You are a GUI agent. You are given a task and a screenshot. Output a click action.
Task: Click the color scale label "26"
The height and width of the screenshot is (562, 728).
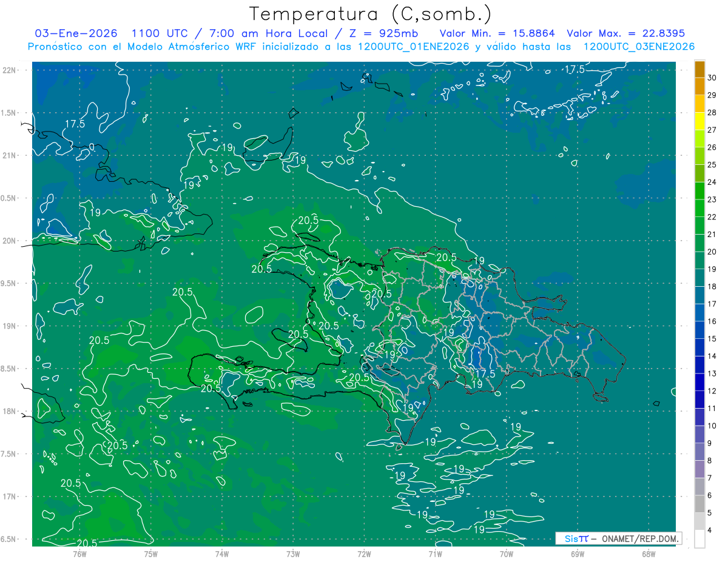[x=712, y=147]
